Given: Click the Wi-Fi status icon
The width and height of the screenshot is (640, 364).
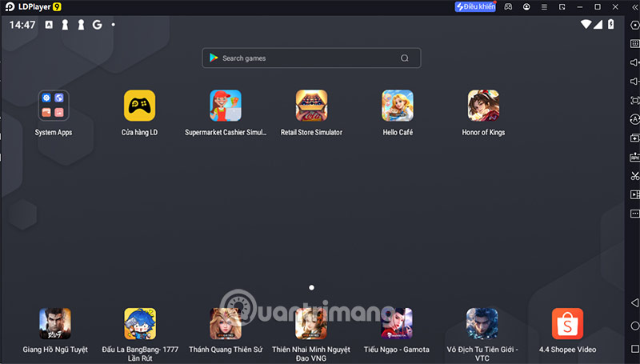Looking at the screenshot, I should click(586, 25).
